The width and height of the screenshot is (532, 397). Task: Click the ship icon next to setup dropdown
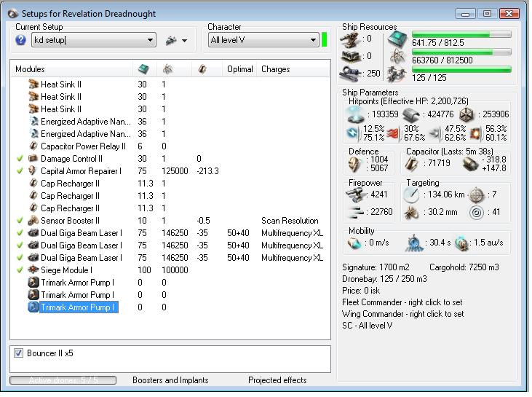(171, 40)
